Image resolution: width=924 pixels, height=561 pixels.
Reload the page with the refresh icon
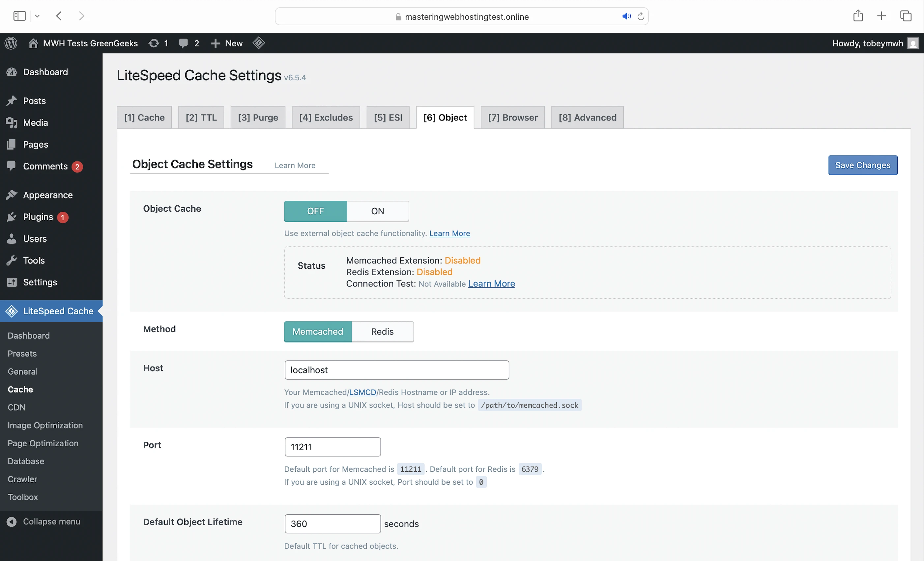click(x=641, y=16)
